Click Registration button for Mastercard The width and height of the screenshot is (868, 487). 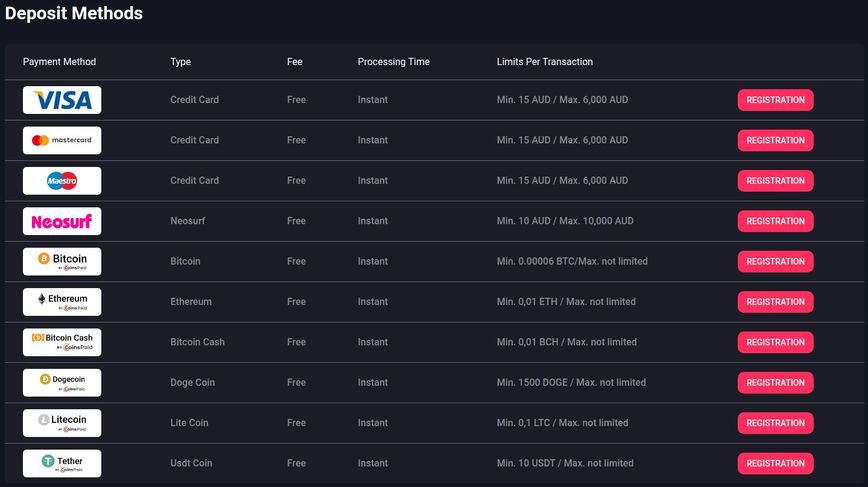[775, 141]
